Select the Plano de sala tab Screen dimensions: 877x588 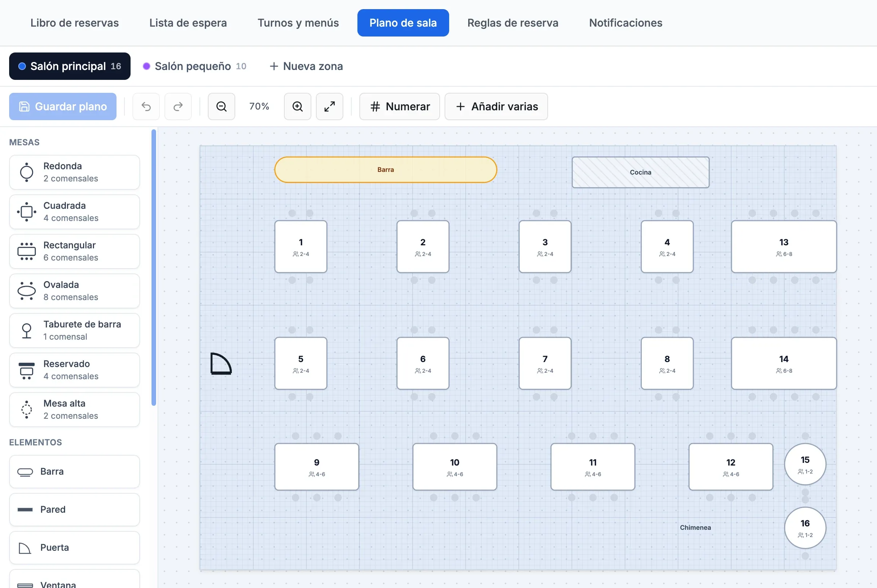click(x=403, y=23)
